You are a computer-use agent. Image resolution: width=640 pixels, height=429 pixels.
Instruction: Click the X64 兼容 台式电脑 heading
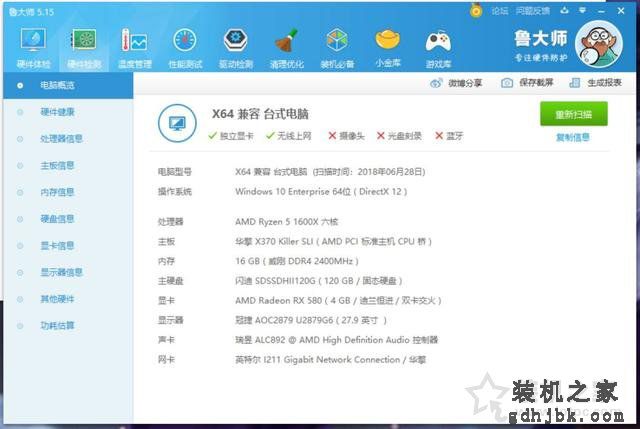[x=260, y=114]
